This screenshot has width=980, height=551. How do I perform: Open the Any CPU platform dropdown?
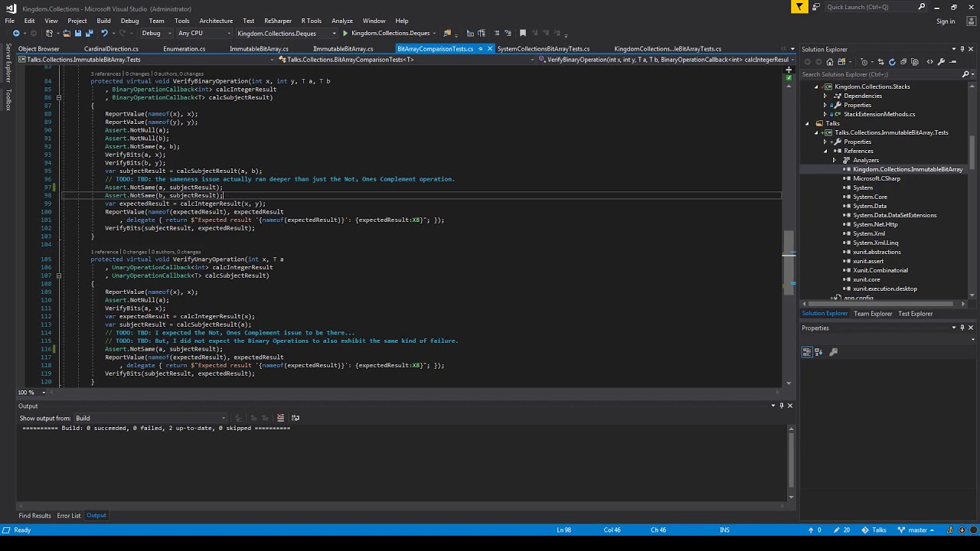coord(203,33)
